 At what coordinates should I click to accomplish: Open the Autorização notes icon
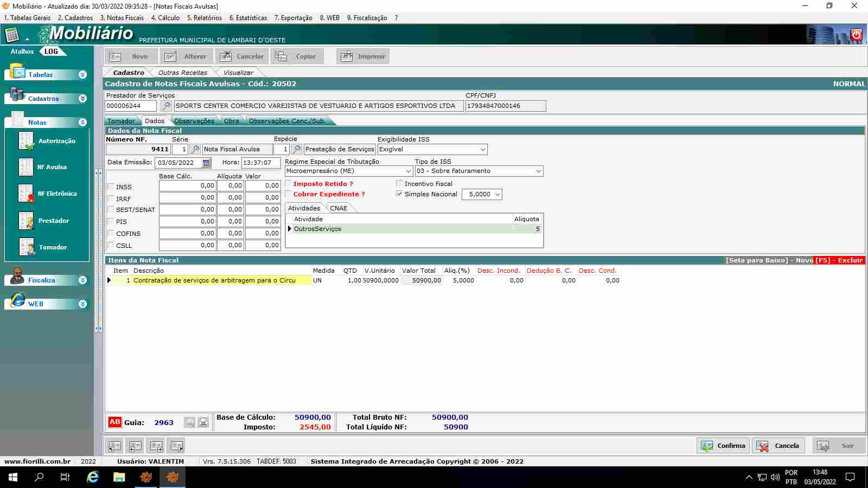26,141
